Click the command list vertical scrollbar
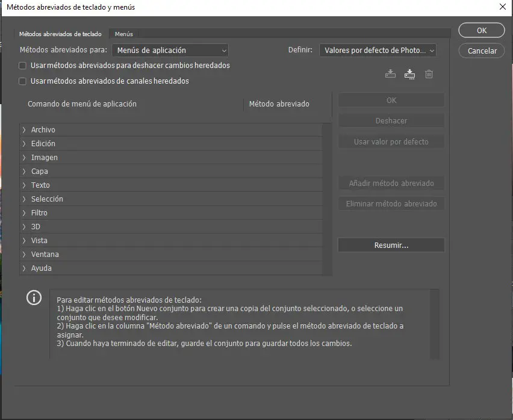513x420 pixels. [x=327, y=199]
